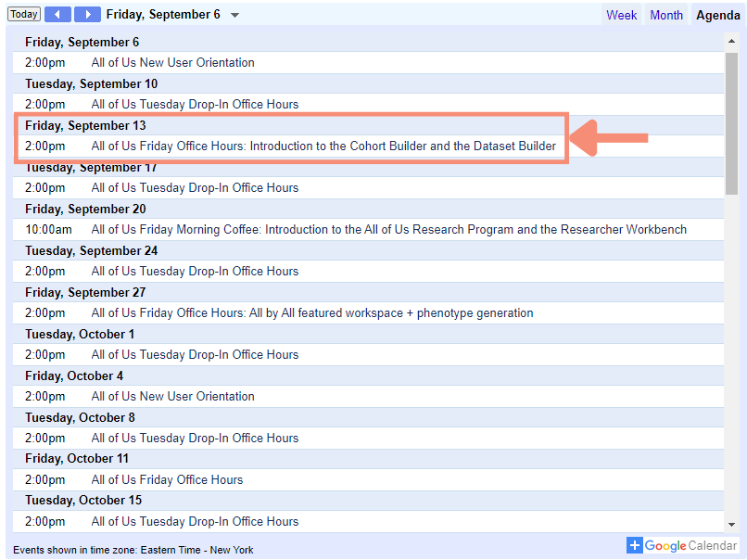Open the date picker dropdown arrow
This screenshot has width=747, height=560.
point(234,15)
